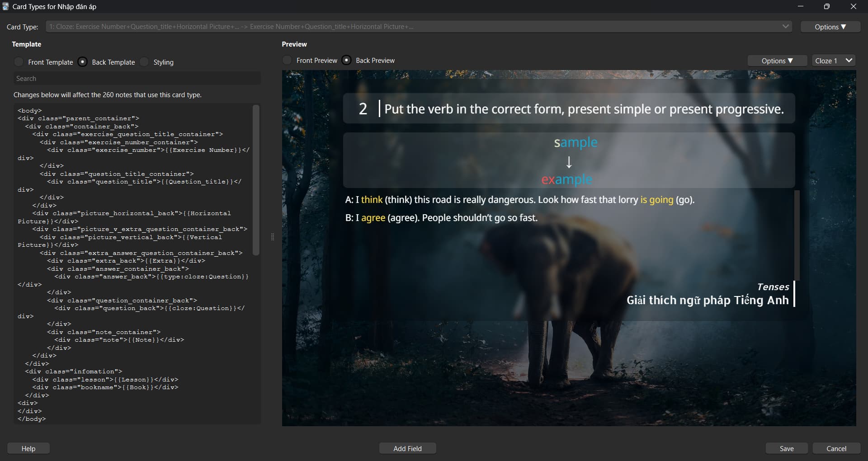Click the word 'example' in the preview
Screen dimensions: 868x461
[x=566, y=179]
